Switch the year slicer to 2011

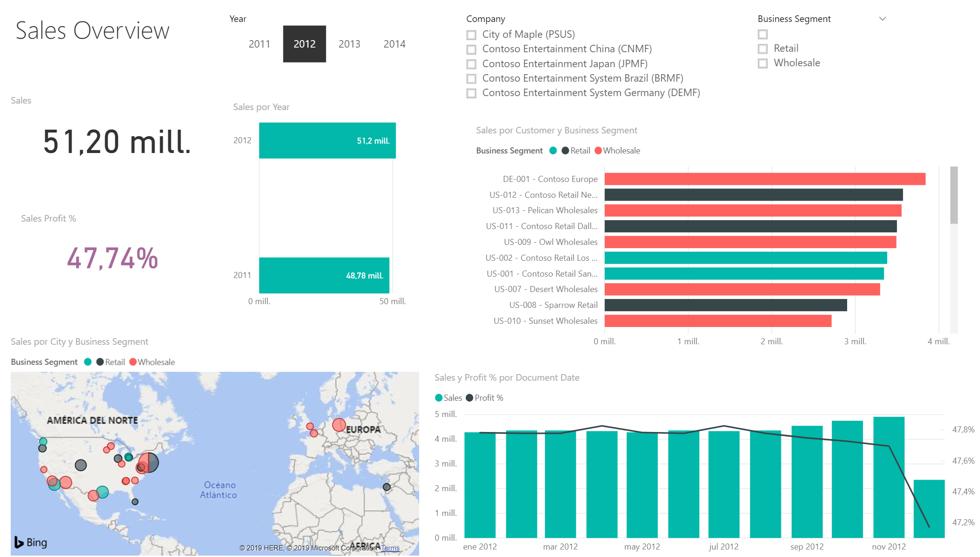pyautogui.click(x=259, y=44)
